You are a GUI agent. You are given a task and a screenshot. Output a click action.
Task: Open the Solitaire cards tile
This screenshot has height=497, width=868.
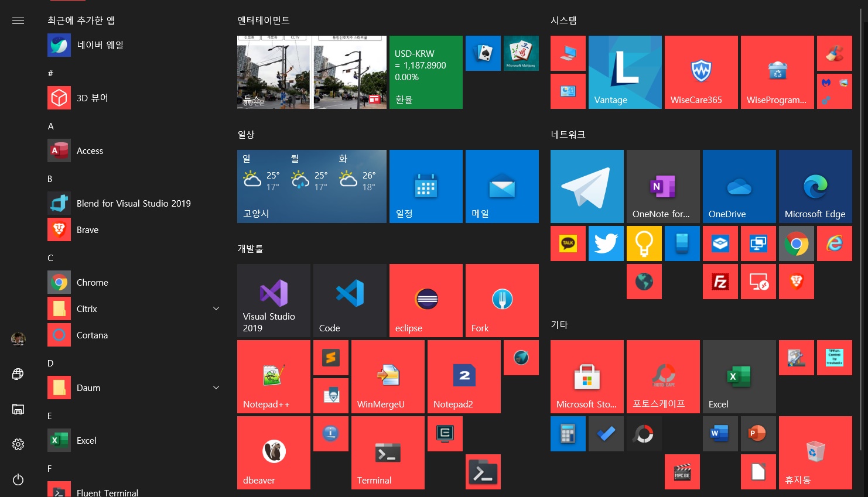[x=483, y=53]
